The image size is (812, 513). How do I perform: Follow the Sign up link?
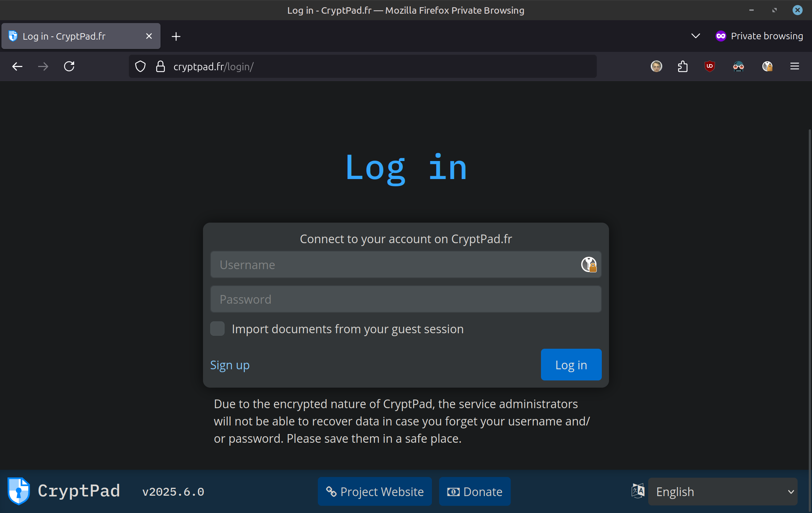[230, 365]
